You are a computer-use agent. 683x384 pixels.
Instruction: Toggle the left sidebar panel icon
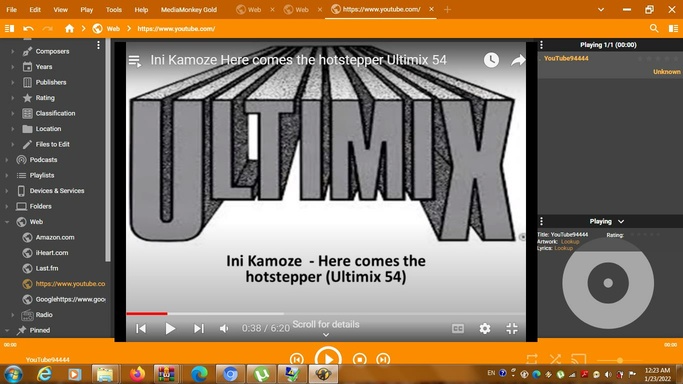[10, 29]
